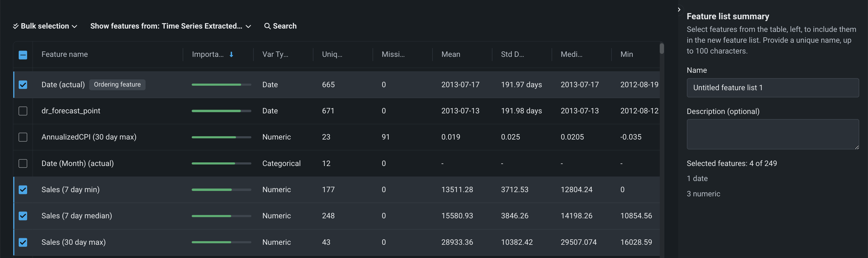868x258 pixels.
Task: Select the AnnualizedCPI (30 day max) checkbox
Action: click(23, 137)
